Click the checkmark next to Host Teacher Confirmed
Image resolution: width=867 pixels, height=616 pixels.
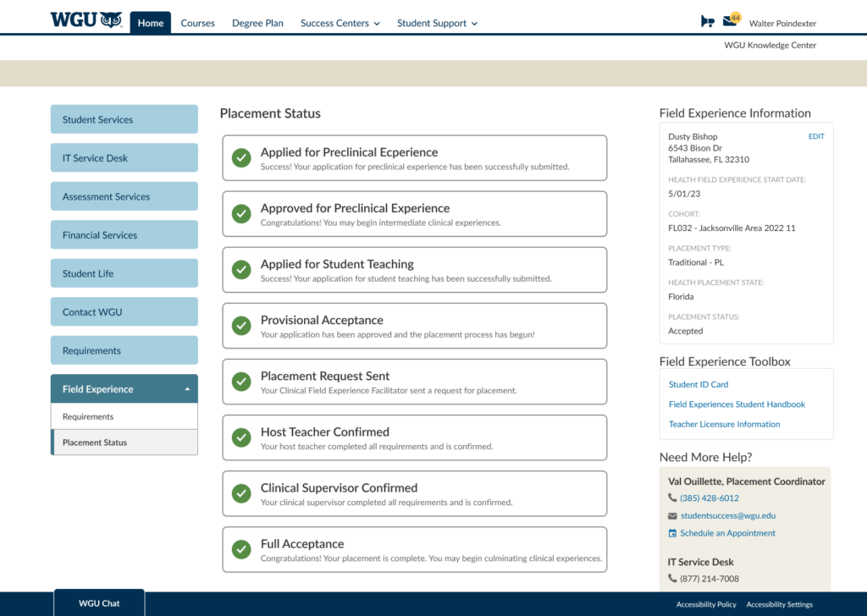coord(241,437)
